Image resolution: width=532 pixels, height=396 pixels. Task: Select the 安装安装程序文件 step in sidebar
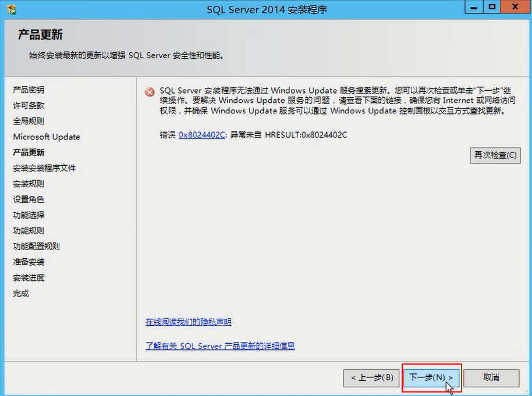[44, 168]
